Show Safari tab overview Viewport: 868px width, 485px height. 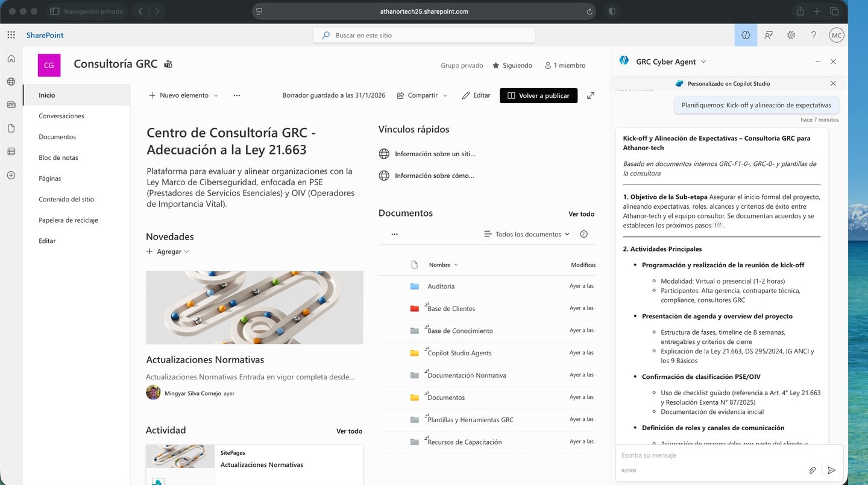click(x=834, y=11)
